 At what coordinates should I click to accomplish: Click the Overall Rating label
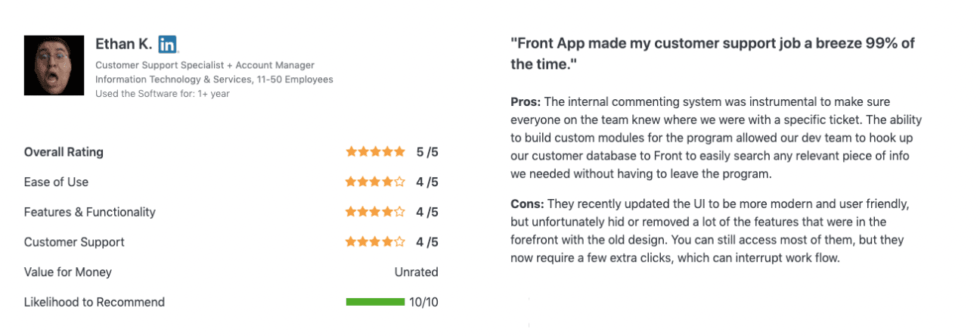[64, 152]
